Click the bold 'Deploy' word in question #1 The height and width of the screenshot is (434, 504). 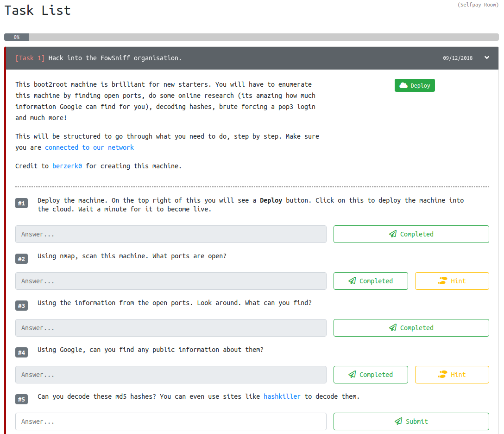(x=271, y=200)
